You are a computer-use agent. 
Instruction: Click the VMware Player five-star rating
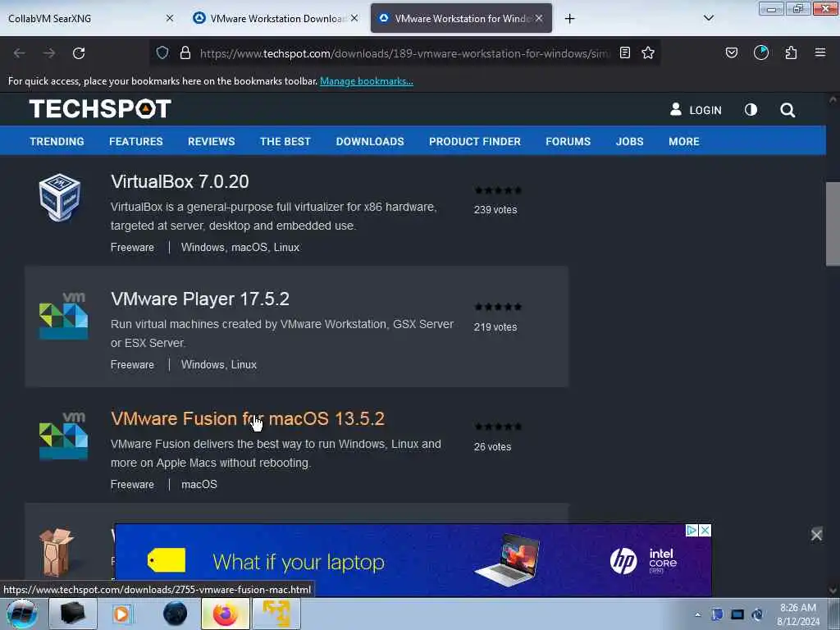coord(498,307)
